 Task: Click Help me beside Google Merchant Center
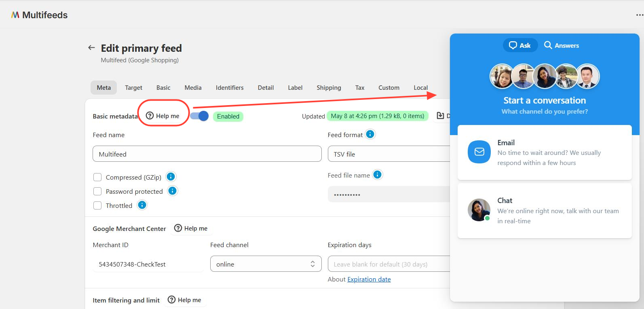(x=191, y=228)
